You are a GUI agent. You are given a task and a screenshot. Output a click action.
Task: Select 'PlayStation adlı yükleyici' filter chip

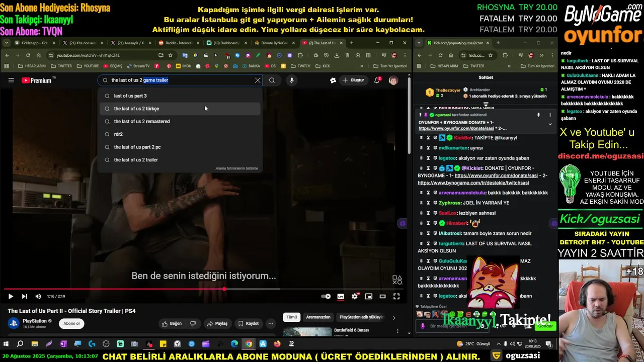pyautogui.click(x=361, y=317)
